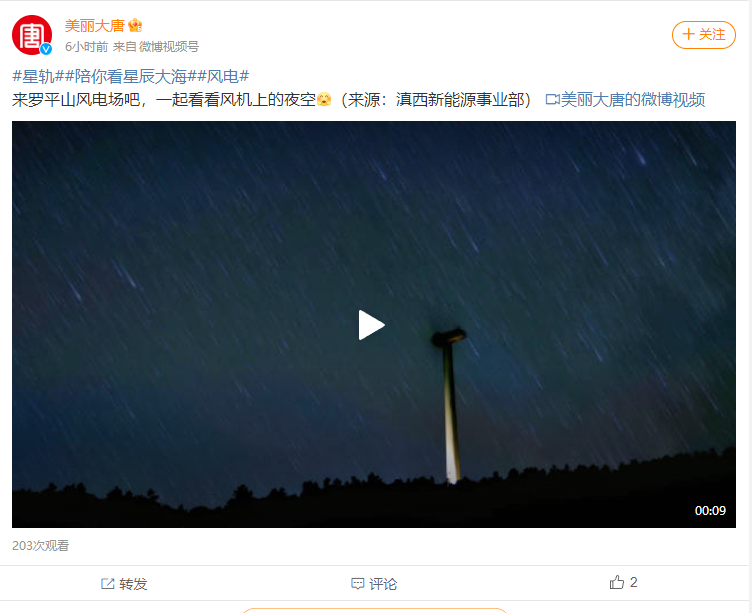Open the #风电# hashtag topic
This screenshot has width=752, height=613.
[x=223, y=76]
